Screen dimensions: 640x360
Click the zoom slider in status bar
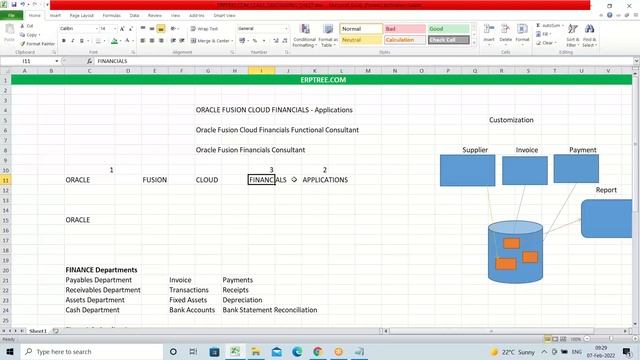pyautogui.click(x=611, y=339)
